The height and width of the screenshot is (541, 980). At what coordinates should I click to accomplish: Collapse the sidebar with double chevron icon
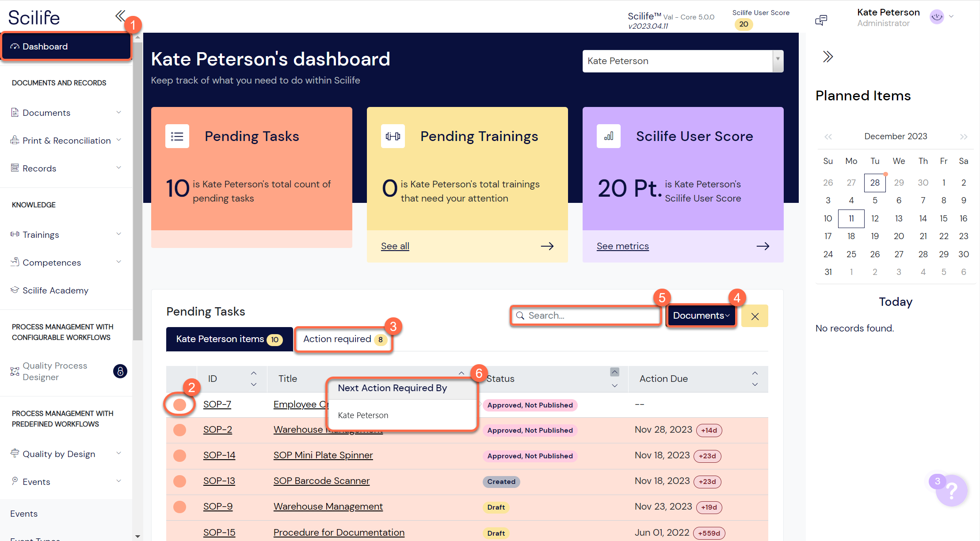pyautogui.click(x=120, y=16)
